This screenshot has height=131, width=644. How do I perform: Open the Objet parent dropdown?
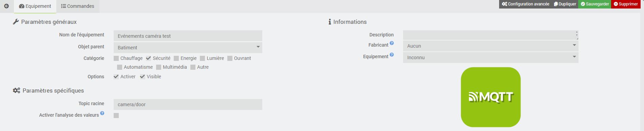[188, 47]
